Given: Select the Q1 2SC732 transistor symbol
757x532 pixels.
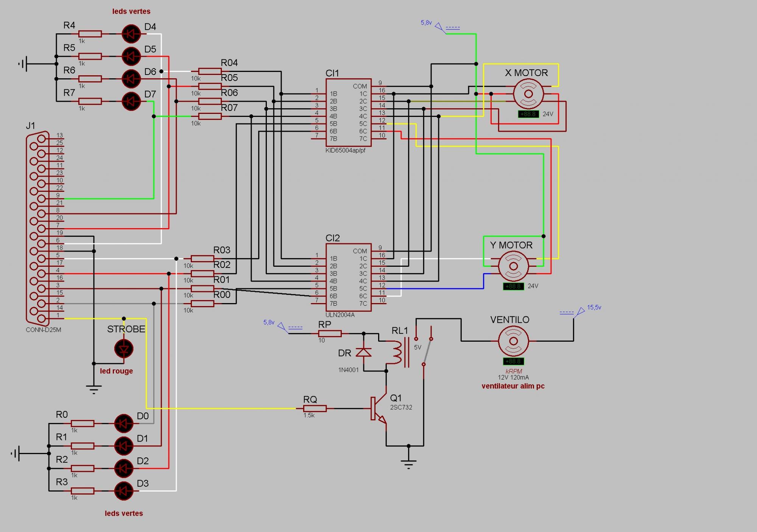Looking at the screenshot, I should pyautogui.click(x=378, y=409).
